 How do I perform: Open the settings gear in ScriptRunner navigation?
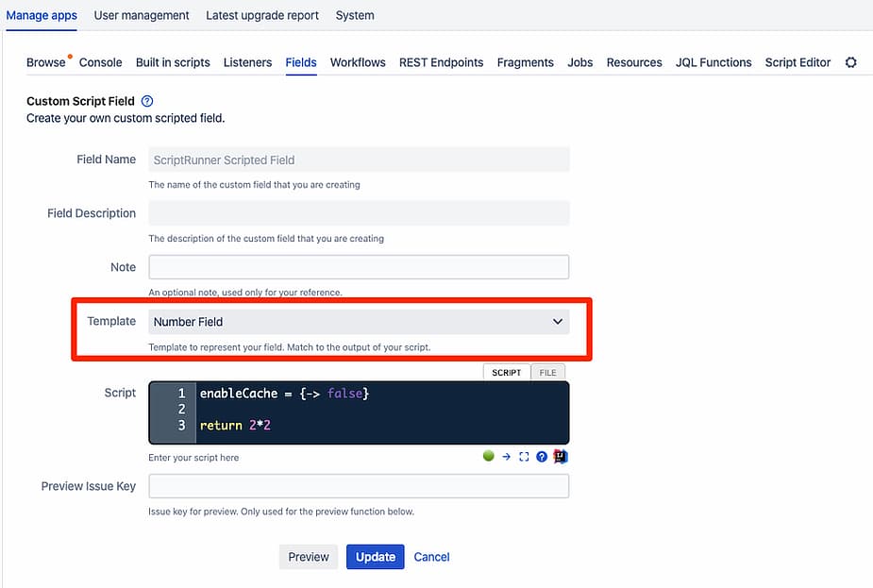click(850, 62)
